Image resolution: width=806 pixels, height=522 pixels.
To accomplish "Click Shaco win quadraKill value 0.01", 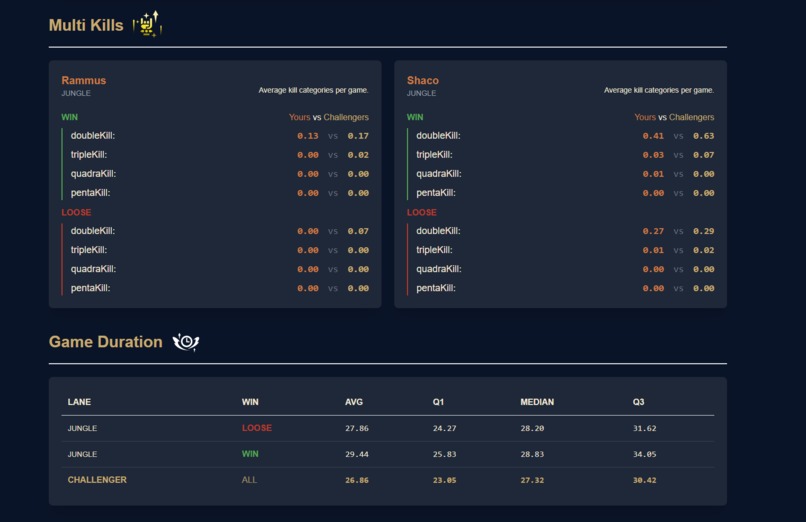I will (x=653, y=174).
